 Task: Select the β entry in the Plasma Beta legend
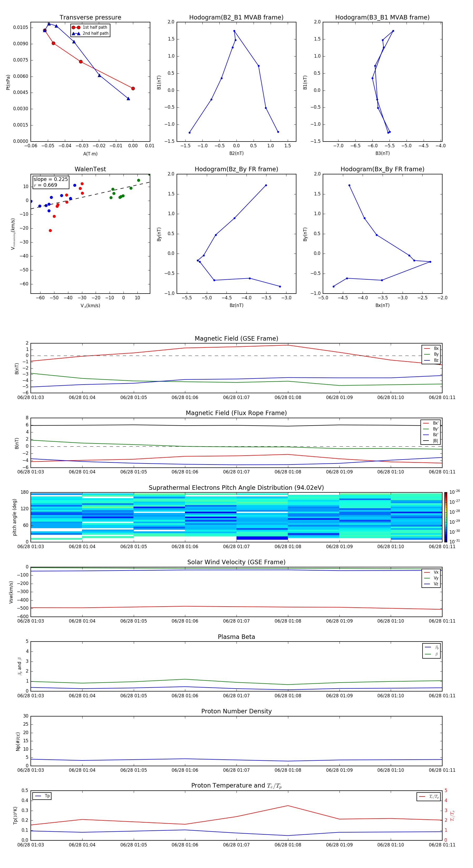[x=431, y=654]
